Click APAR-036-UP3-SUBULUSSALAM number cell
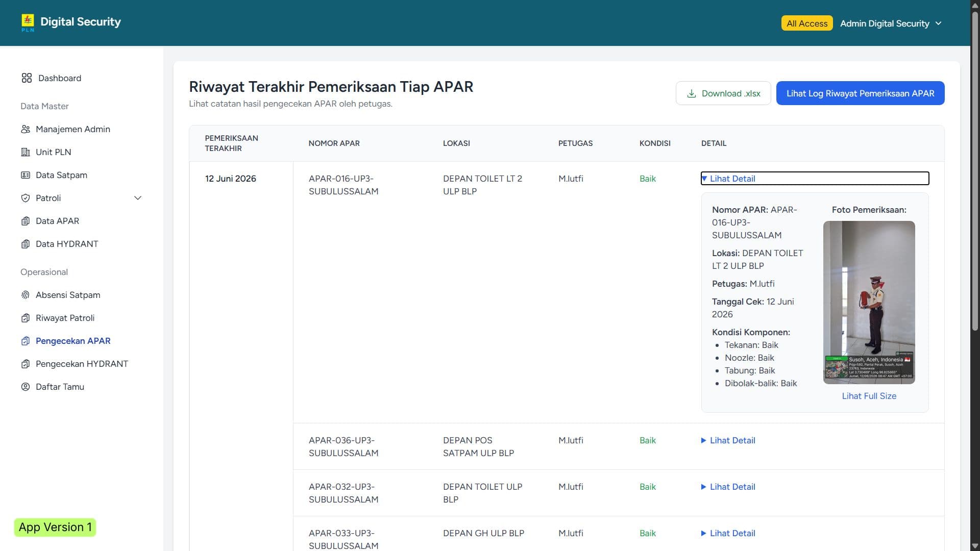This screenshot has width=980, height=551. click(344, 446)
